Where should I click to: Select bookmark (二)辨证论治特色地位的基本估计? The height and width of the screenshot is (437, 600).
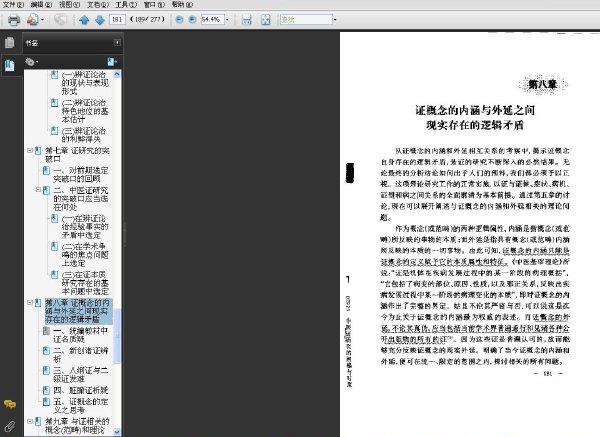tap(85, 111)
